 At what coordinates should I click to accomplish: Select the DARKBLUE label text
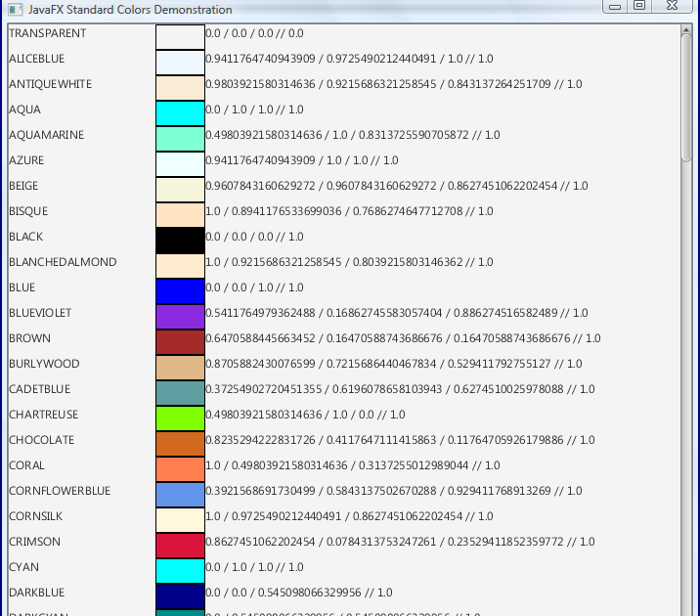click(x=37, y=594)
